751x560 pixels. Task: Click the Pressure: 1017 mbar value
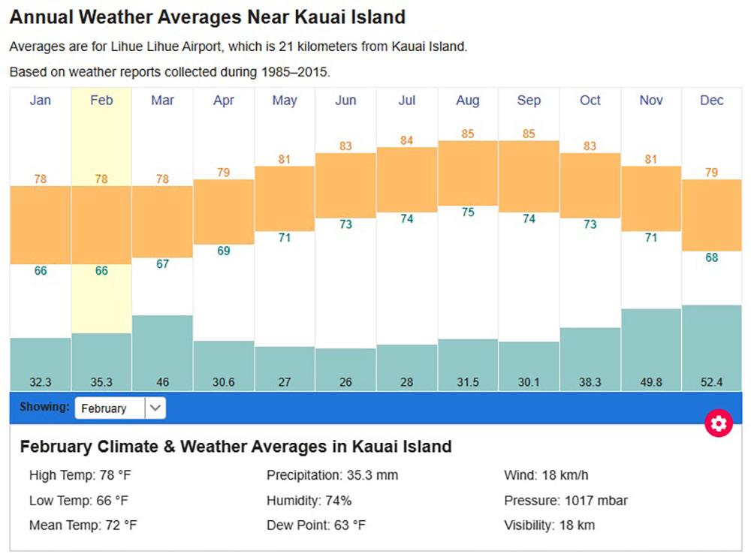pos(566,500)
